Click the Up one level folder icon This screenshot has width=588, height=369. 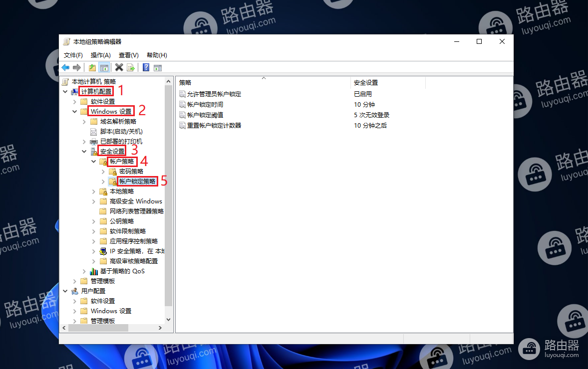(92, 67)
